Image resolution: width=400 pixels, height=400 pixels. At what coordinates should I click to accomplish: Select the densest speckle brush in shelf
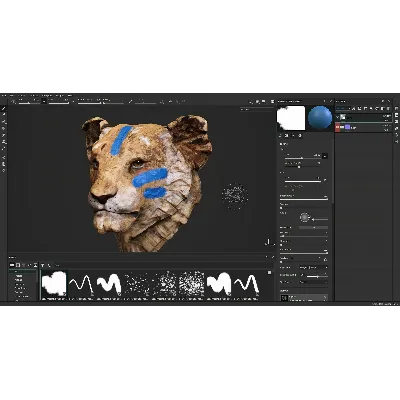pos(192,283)
